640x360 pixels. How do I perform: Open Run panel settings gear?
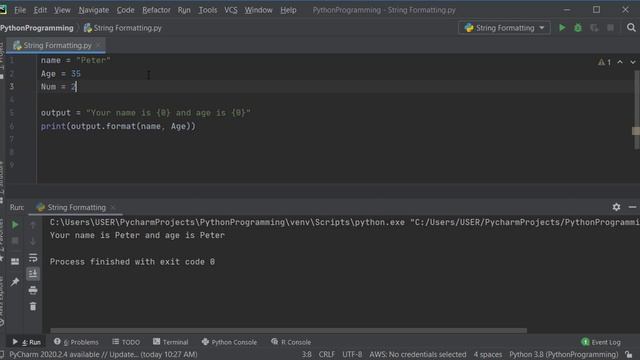pyautogui.click(x=616, y=207)
